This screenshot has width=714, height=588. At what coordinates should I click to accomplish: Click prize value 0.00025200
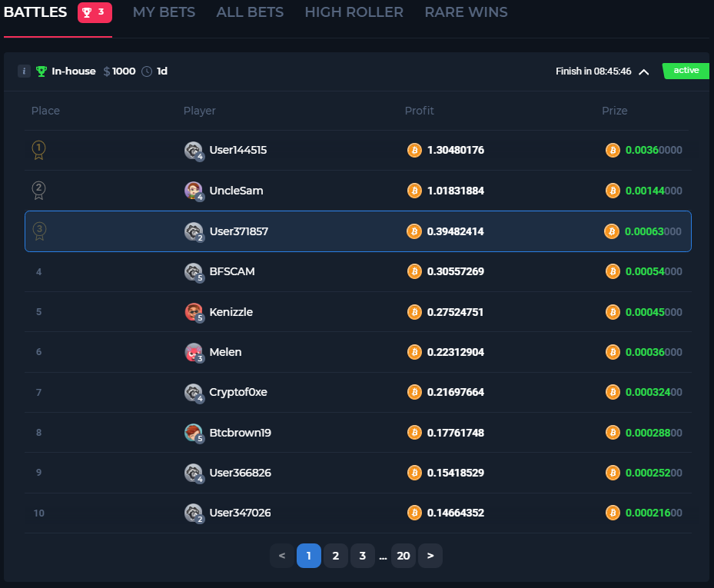[x=654, y=473]
